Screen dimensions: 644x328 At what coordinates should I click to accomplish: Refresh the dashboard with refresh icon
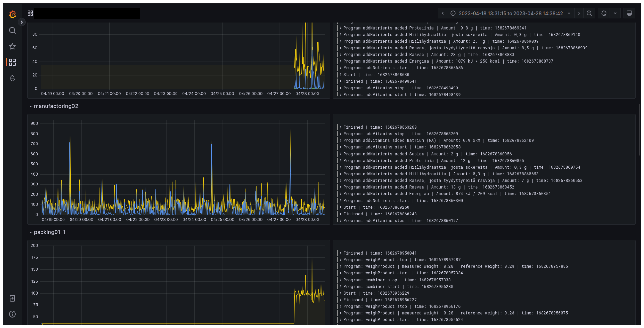[604, 13]
